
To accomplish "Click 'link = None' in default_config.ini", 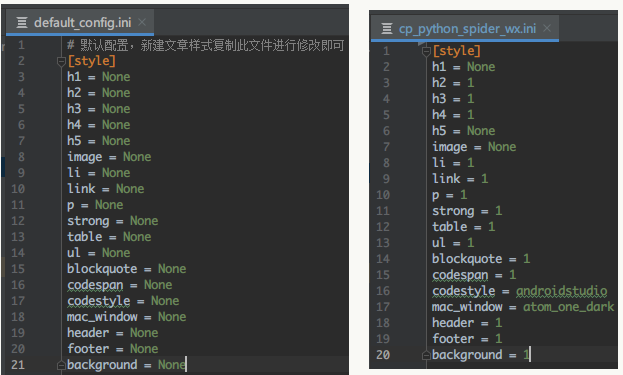I will (106, 189).
